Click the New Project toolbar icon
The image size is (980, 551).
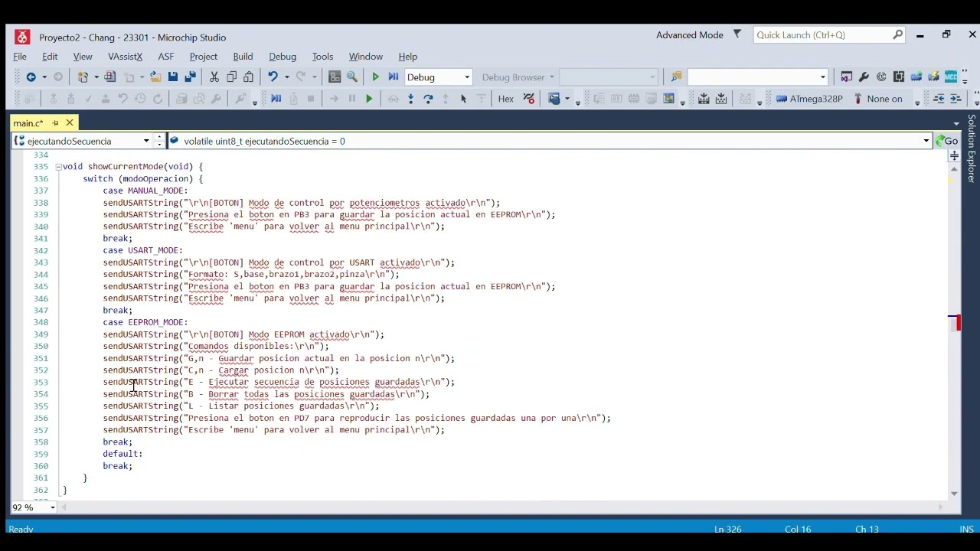83,77
